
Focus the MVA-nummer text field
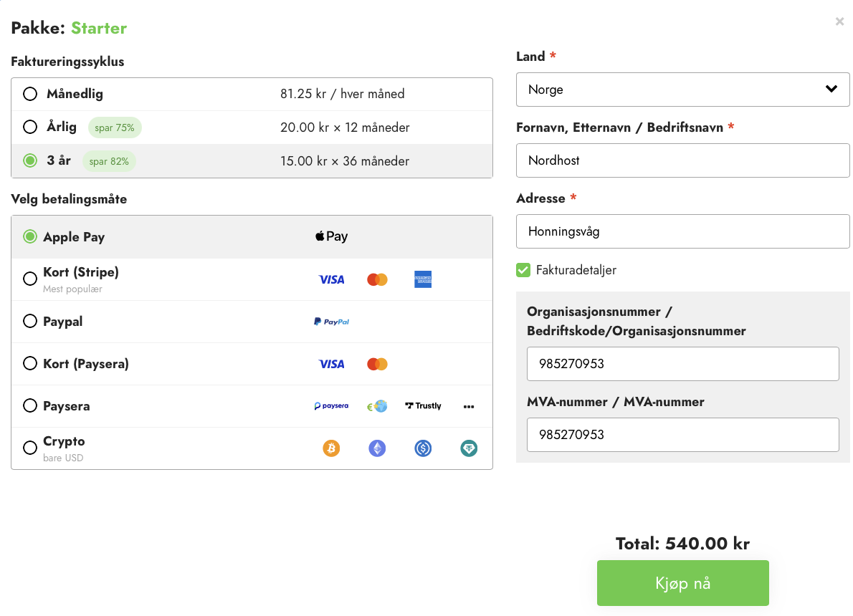682,435
